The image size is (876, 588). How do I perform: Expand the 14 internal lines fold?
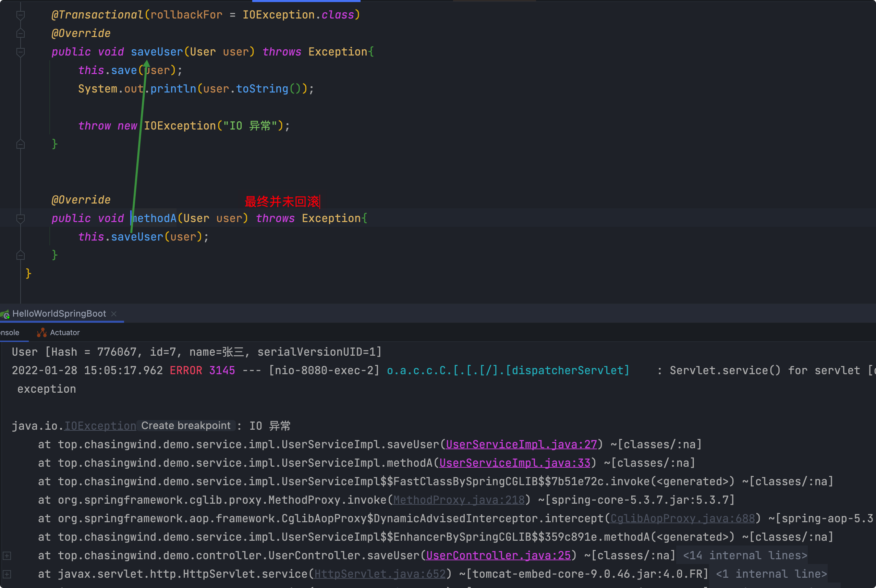[744, 555]
